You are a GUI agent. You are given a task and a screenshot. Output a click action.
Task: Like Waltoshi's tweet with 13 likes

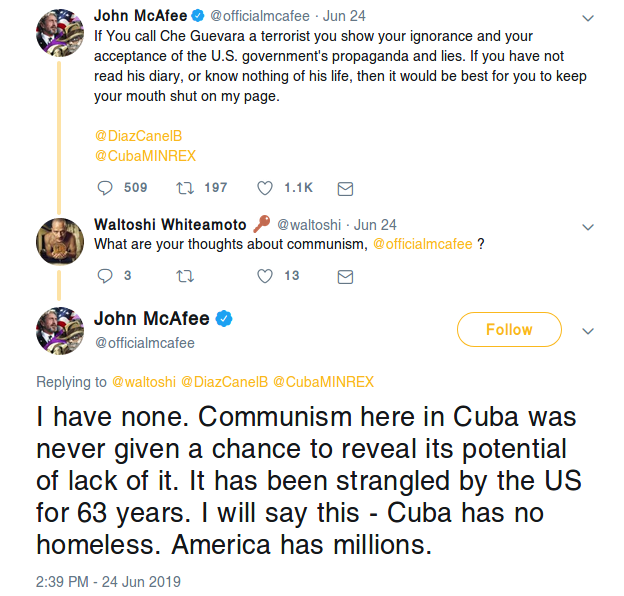(265, 276)
